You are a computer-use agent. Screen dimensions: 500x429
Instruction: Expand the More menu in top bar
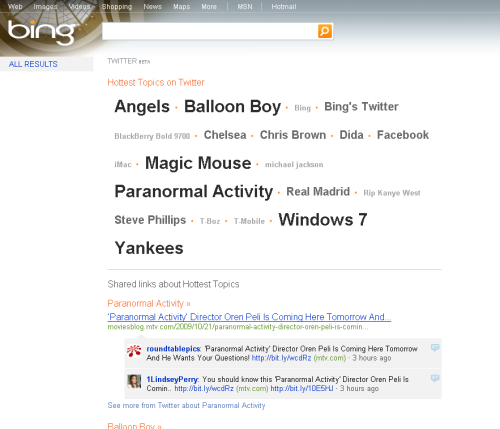209,7
